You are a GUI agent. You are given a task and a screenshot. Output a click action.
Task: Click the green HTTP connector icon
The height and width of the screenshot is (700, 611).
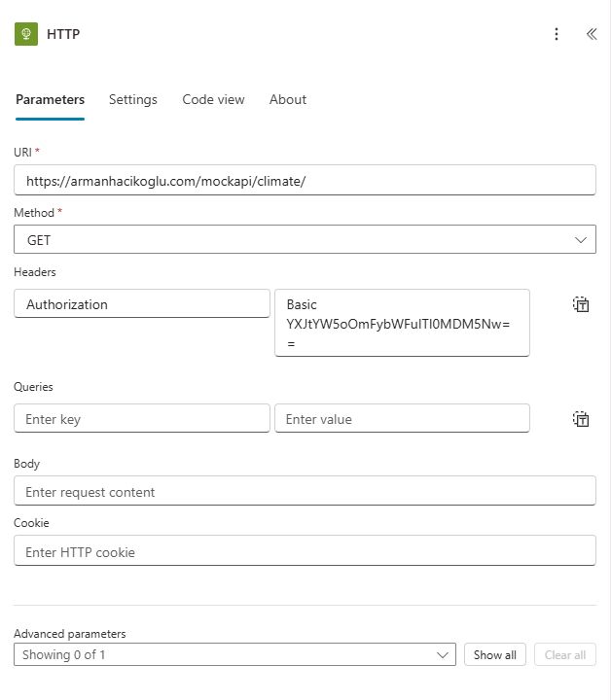26,34
